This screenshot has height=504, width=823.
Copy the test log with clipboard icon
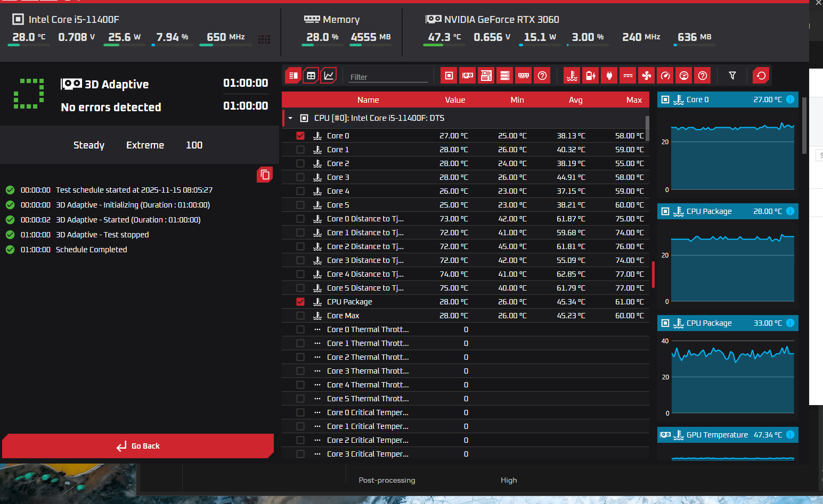pyautogui.click(x=265, y=175)
